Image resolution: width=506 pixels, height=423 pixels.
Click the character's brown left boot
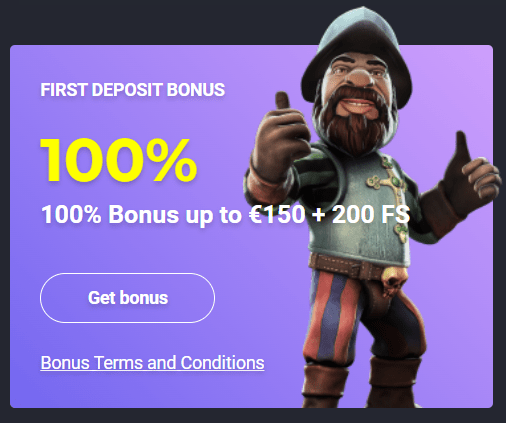pyautogui.click(x=323, y=385)
